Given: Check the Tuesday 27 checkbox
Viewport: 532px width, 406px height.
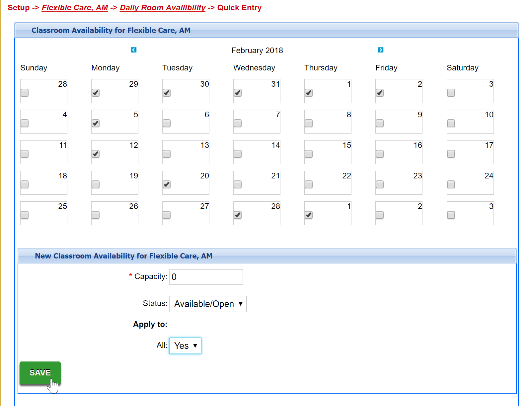Looking at the screenshot, I should [x=167, y=215].
